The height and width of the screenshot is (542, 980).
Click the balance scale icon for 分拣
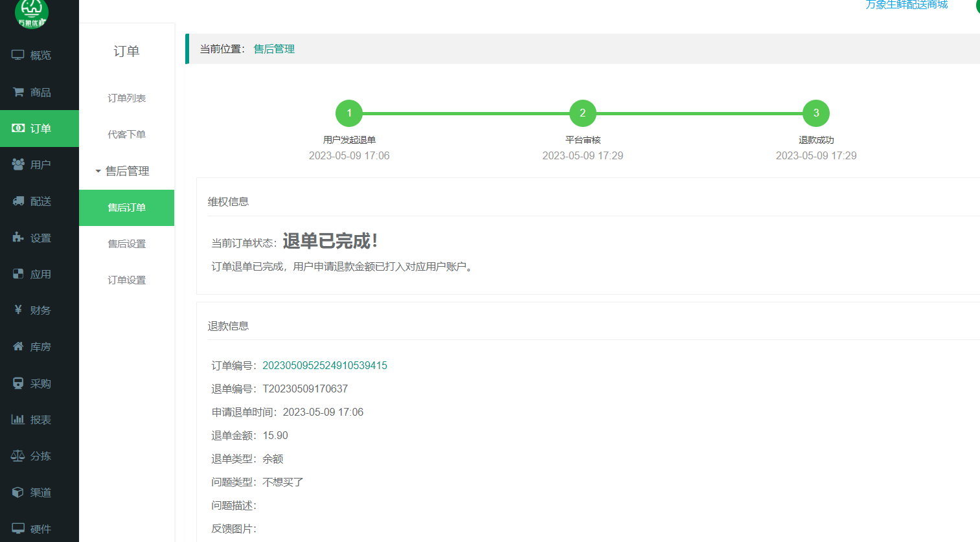pos(18,456)
